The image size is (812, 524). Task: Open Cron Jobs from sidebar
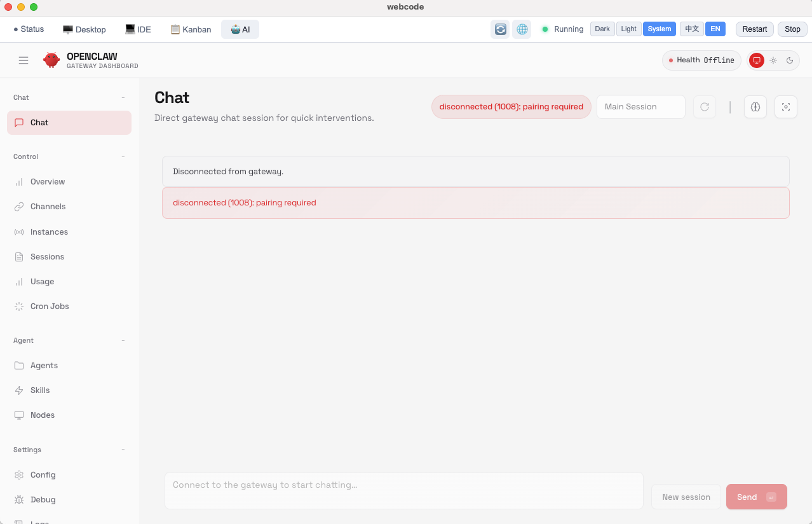(x=50, y=307)
